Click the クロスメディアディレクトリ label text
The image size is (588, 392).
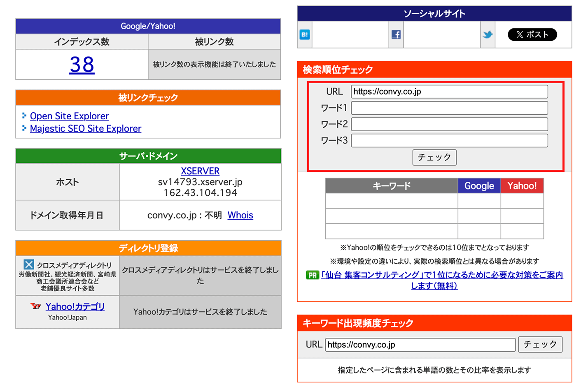point(74,265)
